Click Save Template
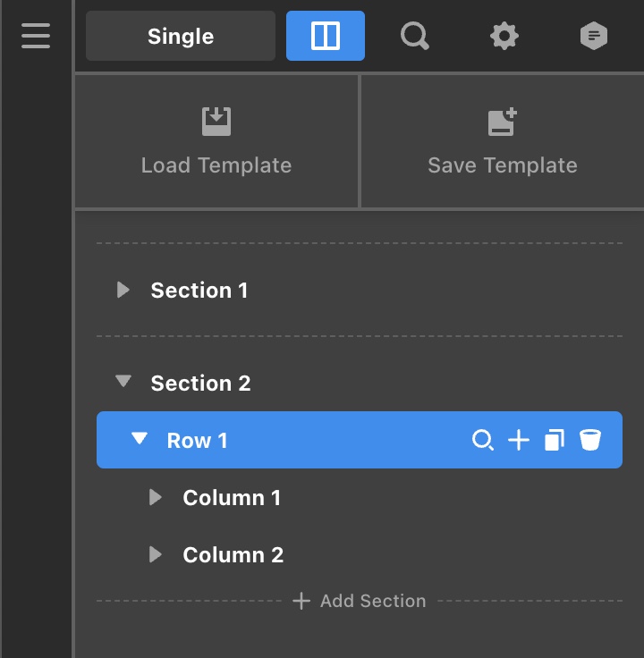The width and height of the screenshot is (644, 658). pyautogui.click(x=502, y=142)
